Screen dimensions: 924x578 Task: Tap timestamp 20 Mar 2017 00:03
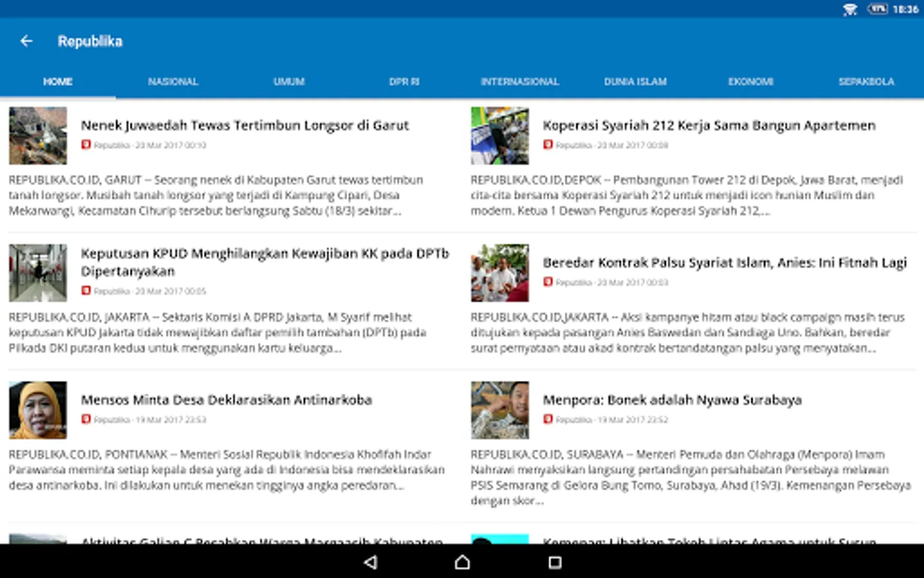click(x=633, y=282)
